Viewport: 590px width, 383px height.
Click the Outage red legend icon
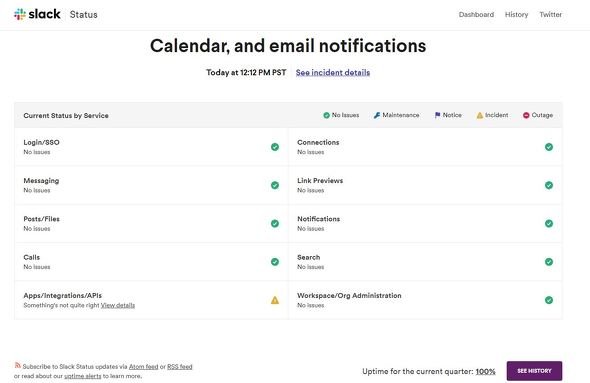click(526, 115)
